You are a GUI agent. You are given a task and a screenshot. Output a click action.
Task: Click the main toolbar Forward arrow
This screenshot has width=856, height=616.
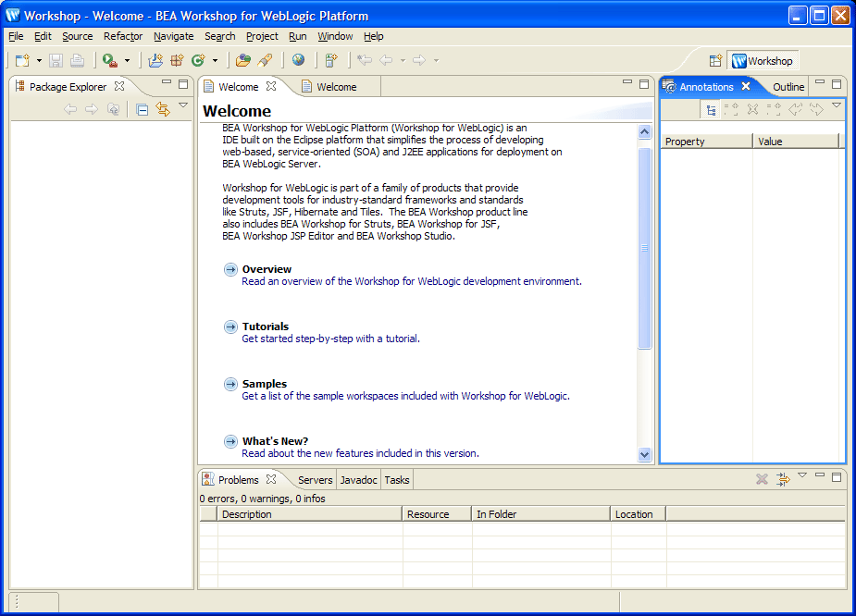tap(418, 60)
